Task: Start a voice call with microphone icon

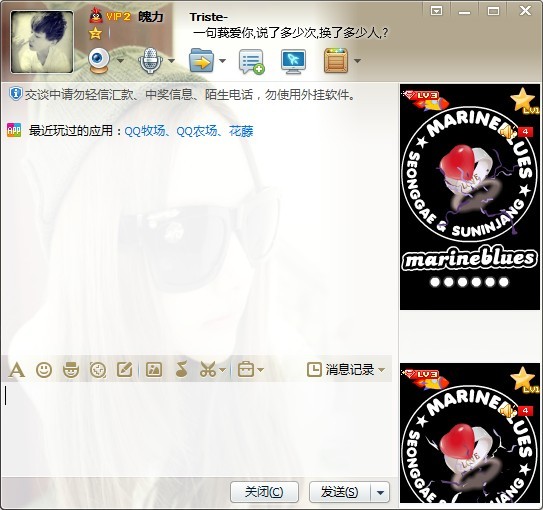Action: pos(150,61)
